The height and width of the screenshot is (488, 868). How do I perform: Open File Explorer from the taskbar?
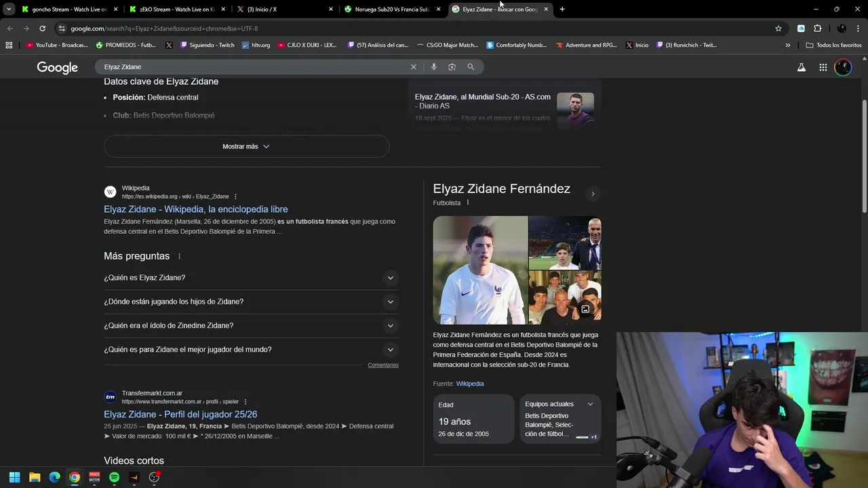coord(35,477)
